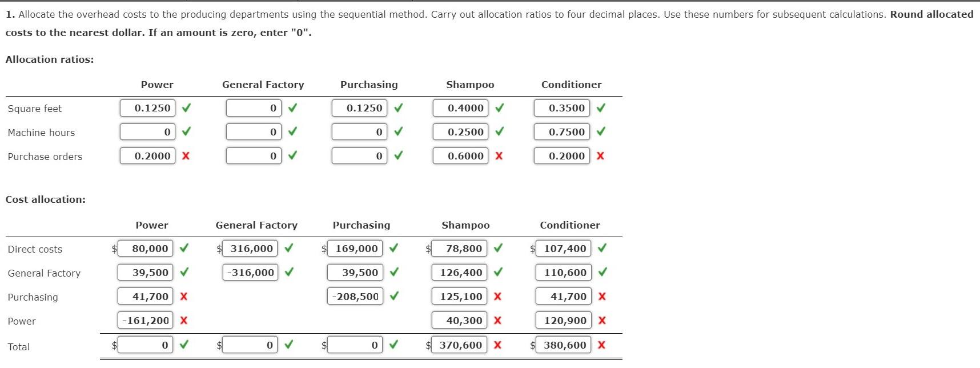Image resolution: width=980 pixels, height=368 pixels.
Task: Click red X beside Shampoo purchase orders ratio
Action: [497, 155]
